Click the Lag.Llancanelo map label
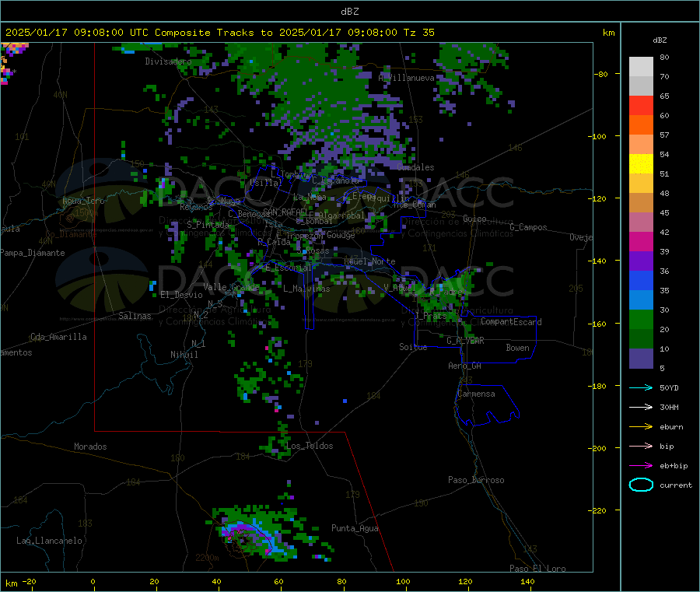 click(49, 541)
